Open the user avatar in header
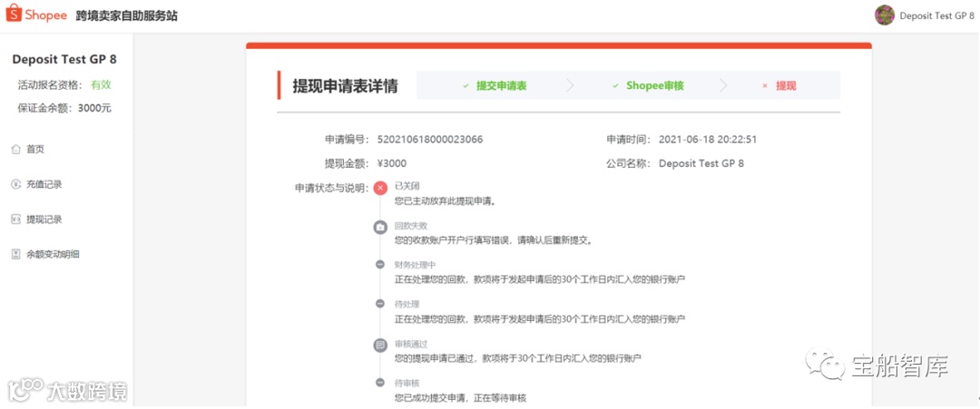Screen dimensions: 980x409 coord(885,15)
